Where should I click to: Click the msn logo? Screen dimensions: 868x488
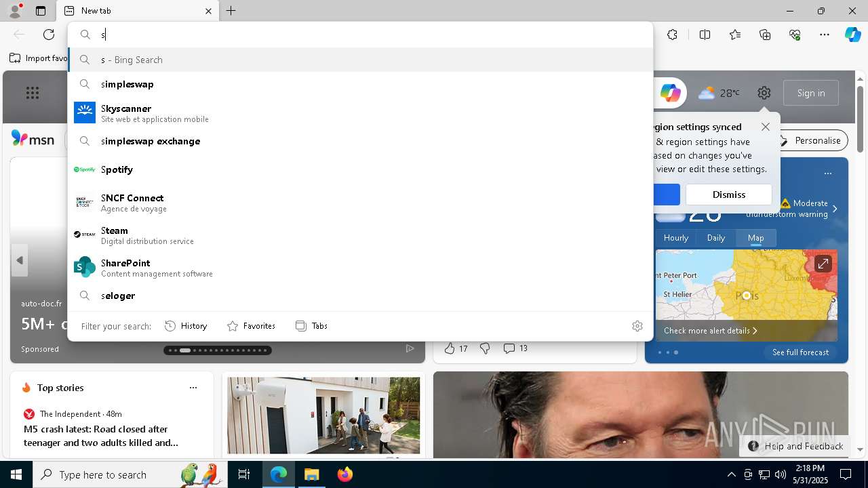(33, 139)
